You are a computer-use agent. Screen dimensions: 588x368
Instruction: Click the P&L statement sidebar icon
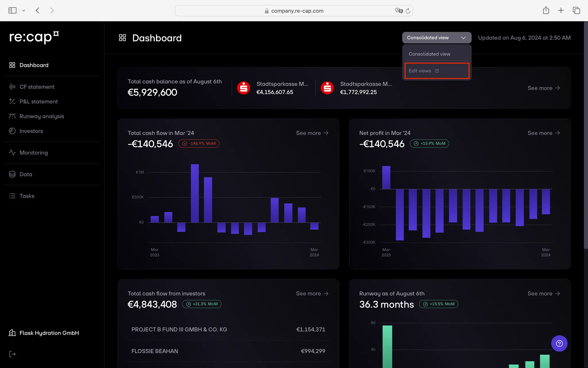[x=11, y=101]
